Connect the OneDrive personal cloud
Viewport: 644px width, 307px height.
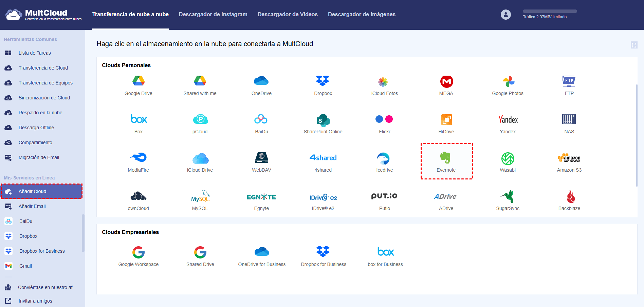pos(261,81)
